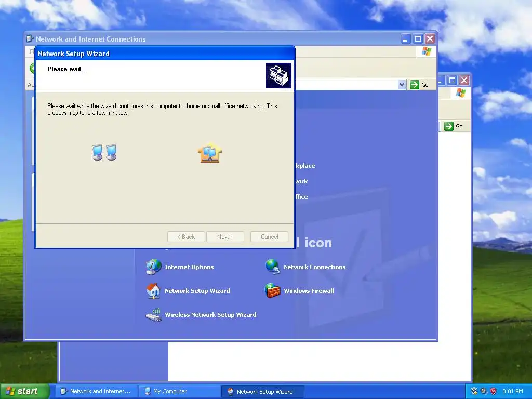Open the Wireless Network Setup Wizard icon

pyautogui.click(x=153, y=314)
